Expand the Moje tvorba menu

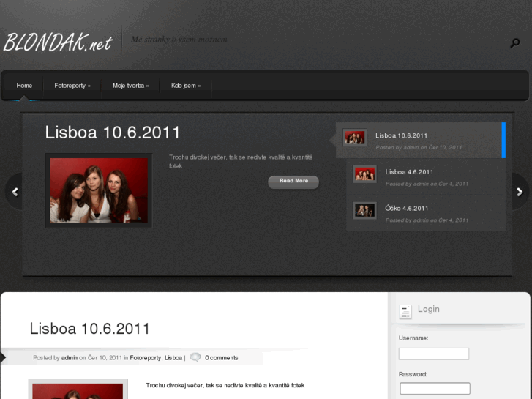131,86
